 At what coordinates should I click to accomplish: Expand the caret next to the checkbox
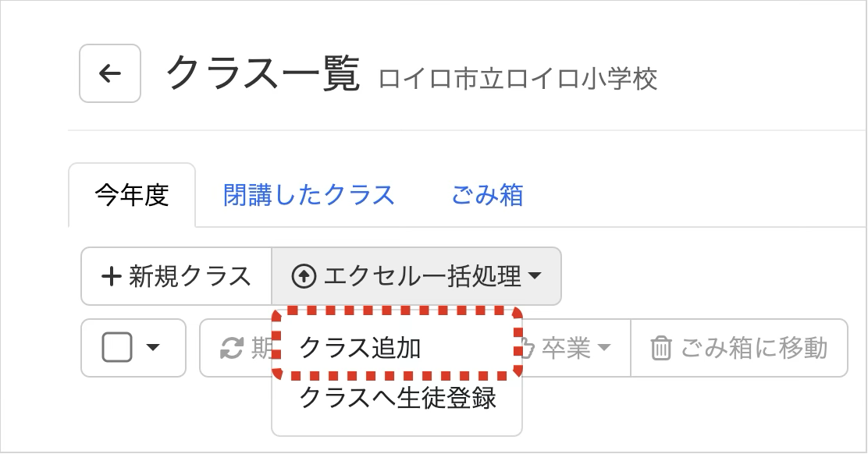(153, 348)
